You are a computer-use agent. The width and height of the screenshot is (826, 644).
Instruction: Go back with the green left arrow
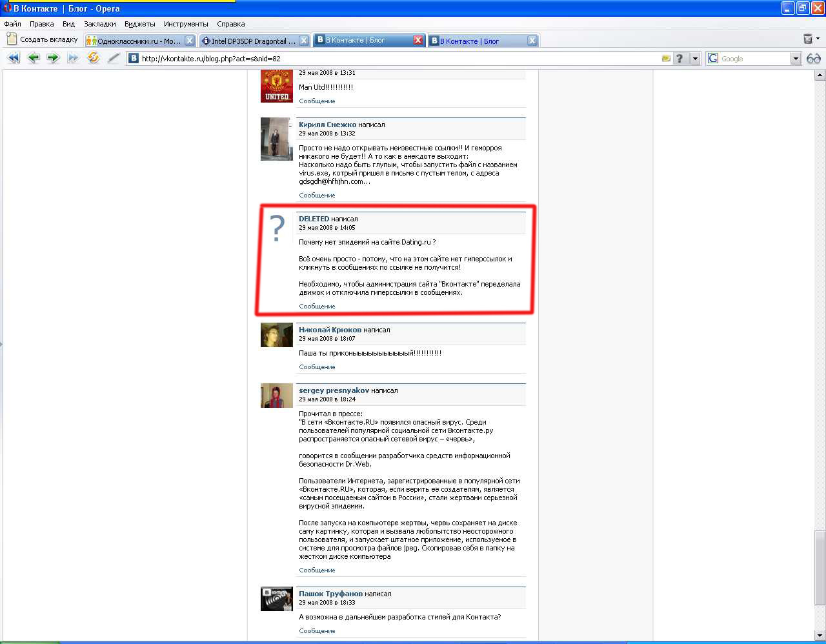tap(34, 58)
